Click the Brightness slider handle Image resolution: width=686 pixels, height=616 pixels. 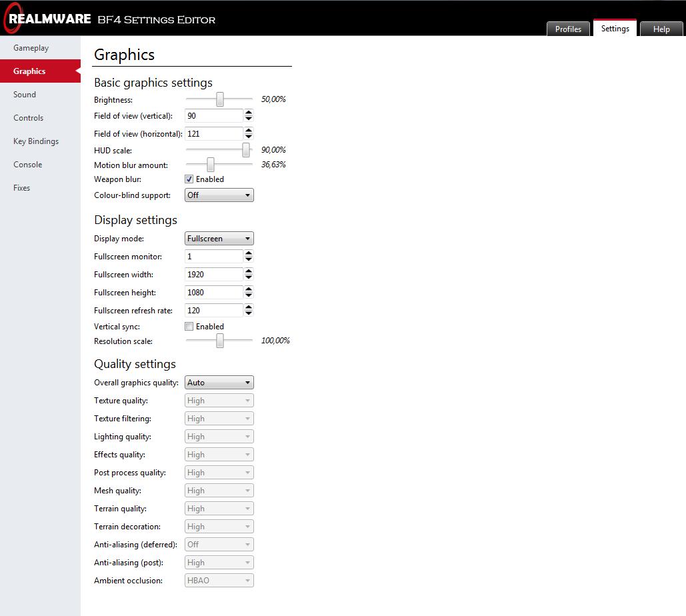(220, 99)
